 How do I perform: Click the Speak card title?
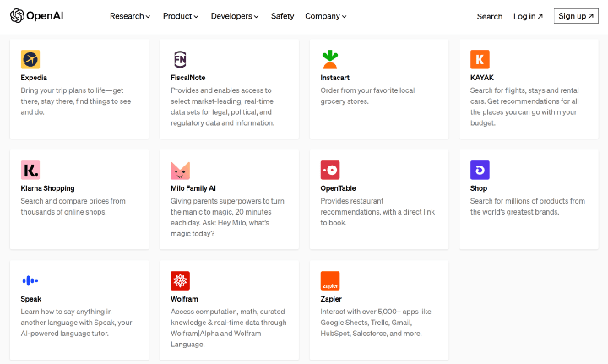click(31, 299)
